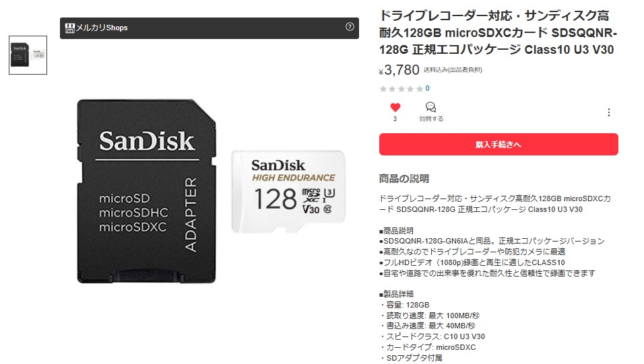Click the review count number zero
Image resolution: width=644 pixels, height=364 pixels.
428,88
